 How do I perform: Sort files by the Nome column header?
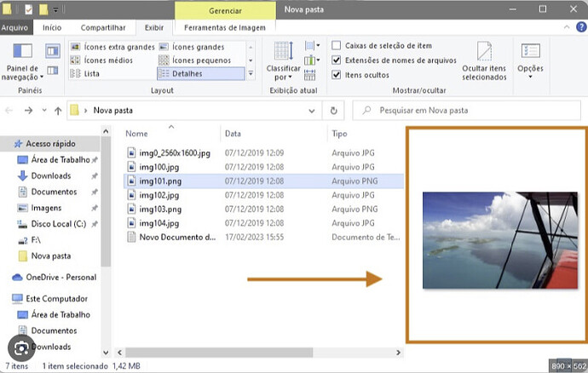point(137,134)
